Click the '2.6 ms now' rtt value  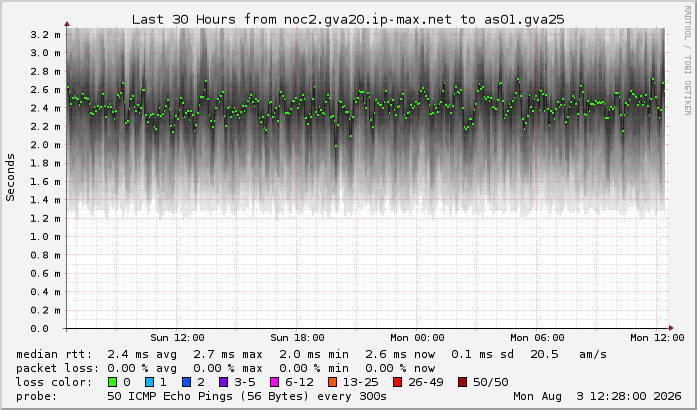[400, 354]
